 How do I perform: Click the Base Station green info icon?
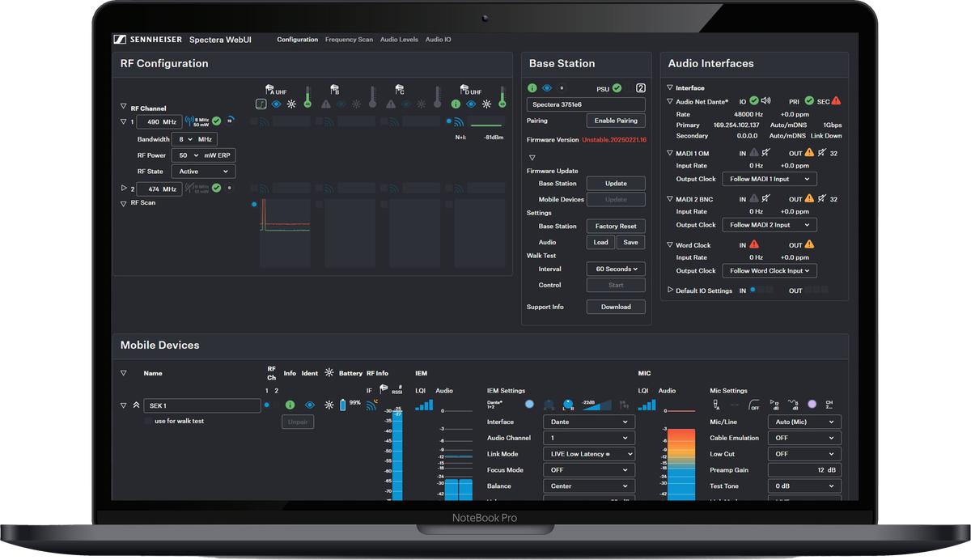pos(532,87)
